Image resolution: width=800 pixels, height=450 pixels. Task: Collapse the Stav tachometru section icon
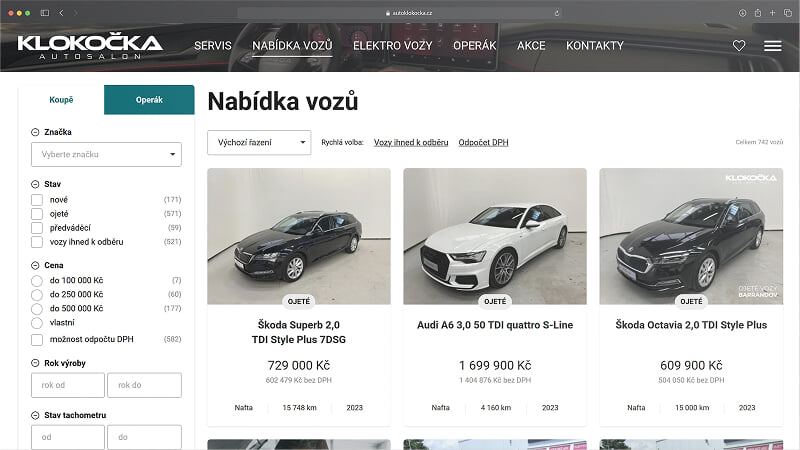pyautogui.click(x=36, y=415)
